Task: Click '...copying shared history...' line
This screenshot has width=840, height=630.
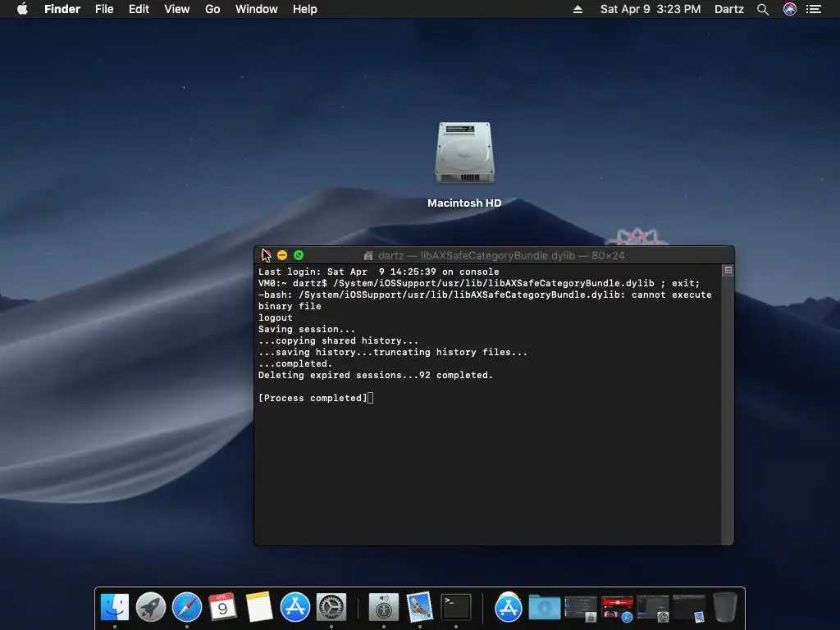Action: 338,340
